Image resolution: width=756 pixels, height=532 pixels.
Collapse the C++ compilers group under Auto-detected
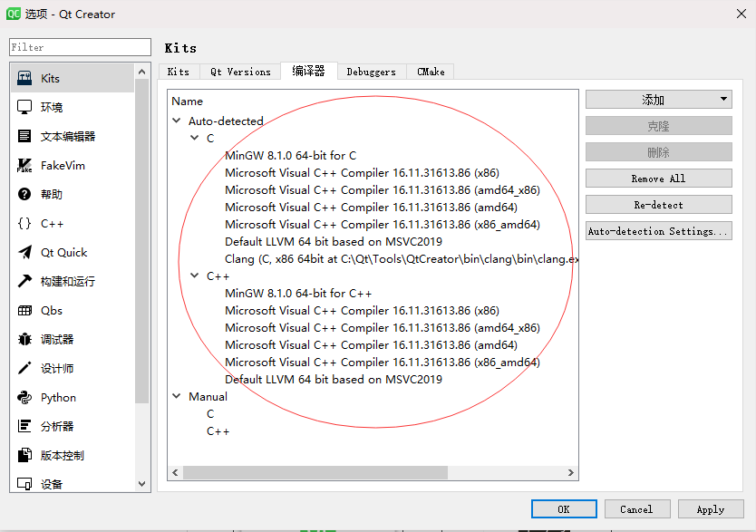click(x=194, y=276)
